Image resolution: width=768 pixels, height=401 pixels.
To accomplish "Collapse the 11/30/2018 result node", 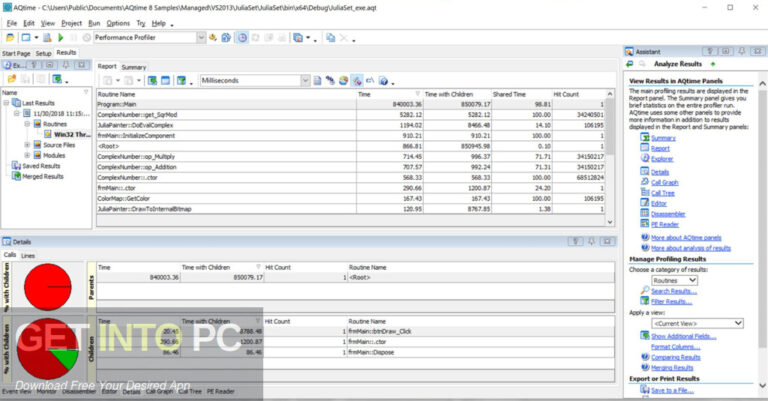I will tap(17, 114).
